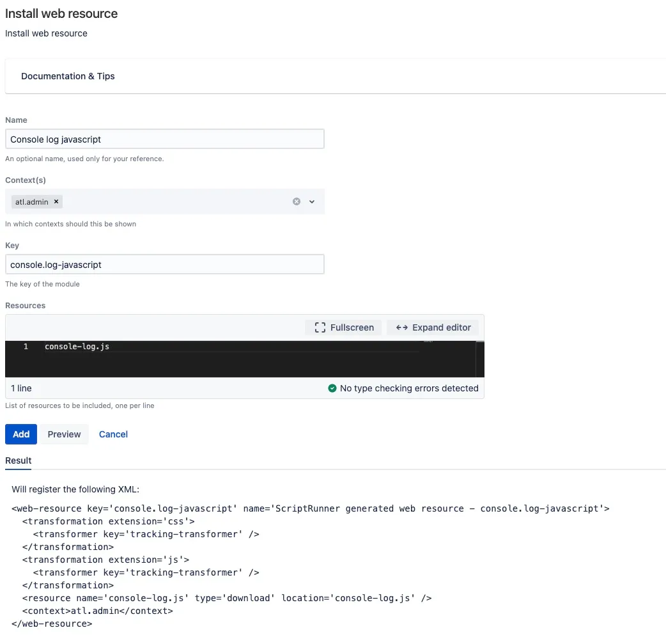The height and width of the screenshot is (644, 666).
Task: Click the 'In which contexts should this be shown' hint
Action: click(70, 224)
